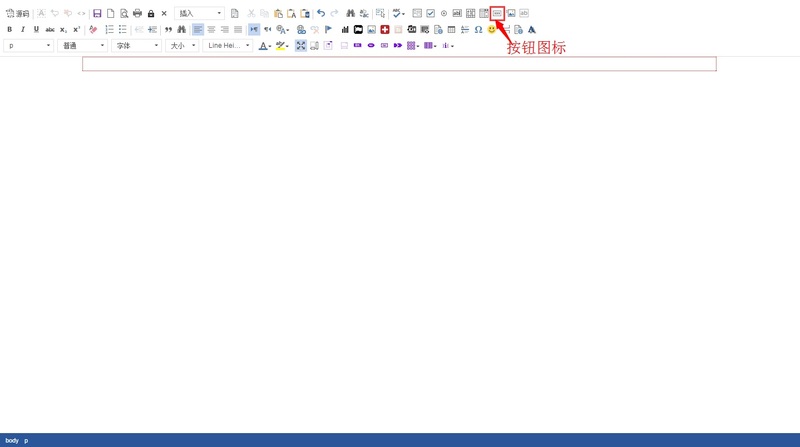Image resolution: width=800 pixels, height=447 pixels.
Task: Open the 大小 font size dropdown
Action: pyautogui.click(x=182, y=46)
